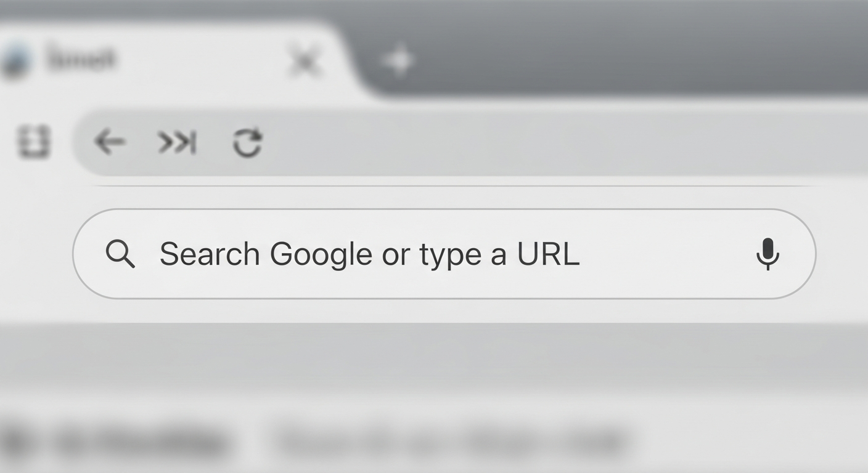Expand forward history from the forward arrow
This screenshot has height=473, width=868.
178,142
